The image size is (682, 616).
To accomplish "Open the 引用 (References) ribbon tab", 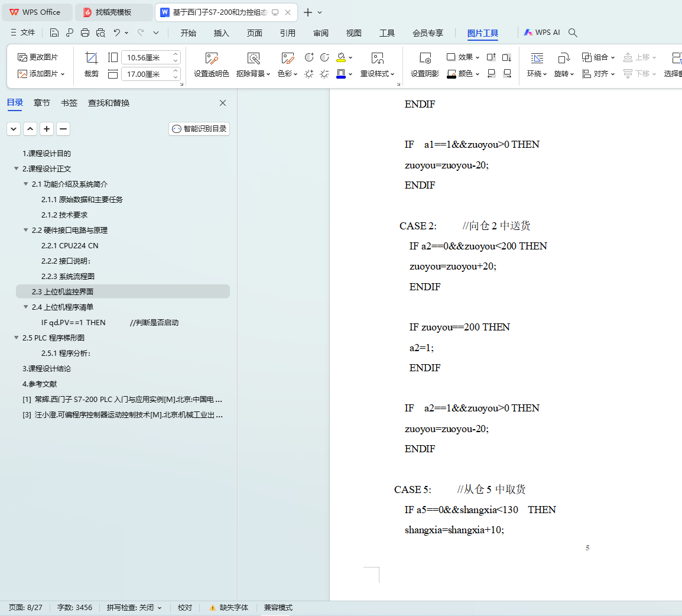I will (287, 33).
